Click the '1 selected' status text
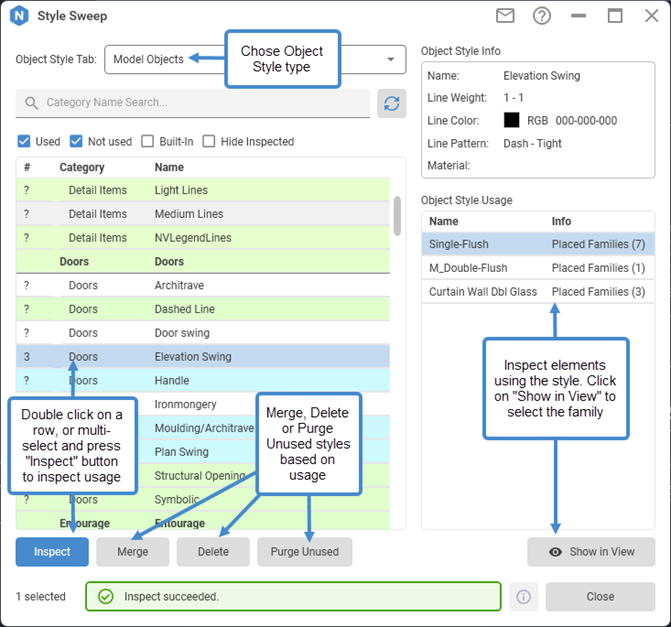Image resolution: width=671 pixels, height=627 pixels. (41, 596)
